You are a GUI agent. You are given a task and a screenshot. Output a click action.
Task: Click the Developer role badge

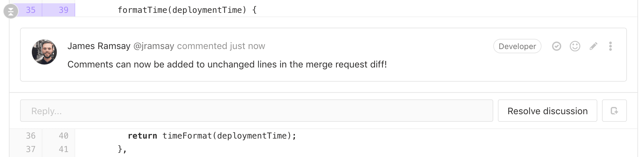point(517,46)
